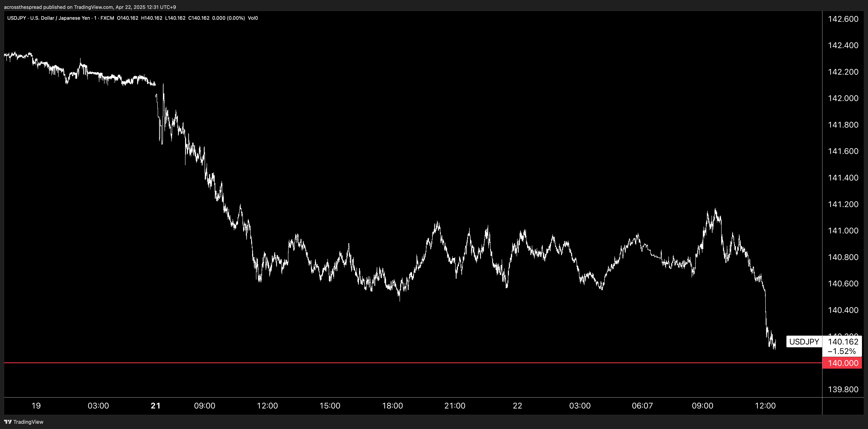
Task: Click the USDJPY symbol label tag
Action: (x=804, y=341)
